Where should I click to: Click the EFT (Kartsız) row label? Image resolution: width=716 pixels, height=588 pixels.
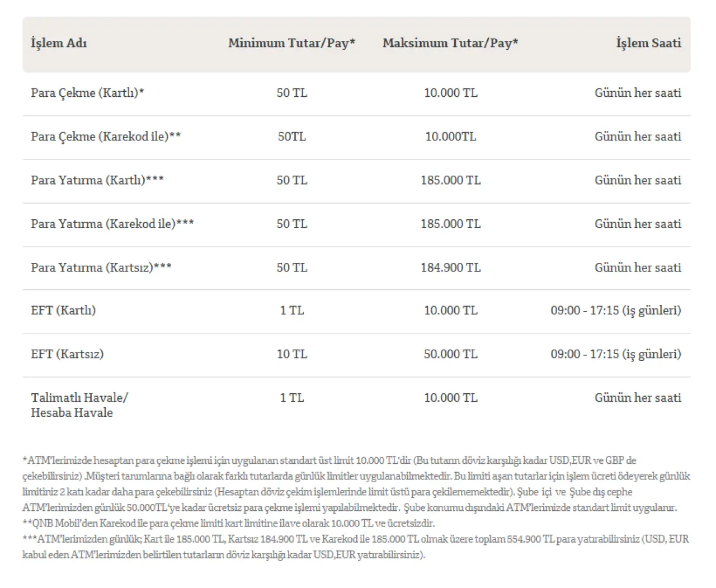click(x=67, y=354)
